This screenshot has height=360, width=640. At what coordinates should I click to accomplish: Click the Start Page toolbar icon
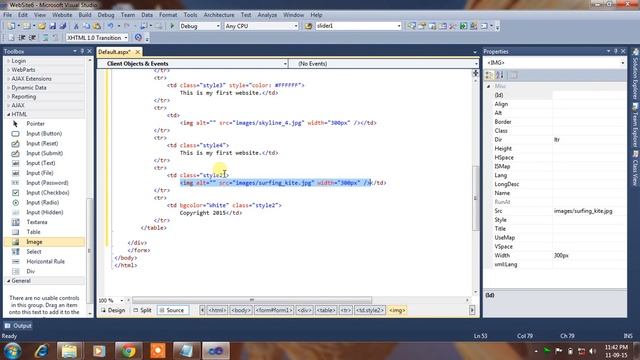click(x=463, y=26)
